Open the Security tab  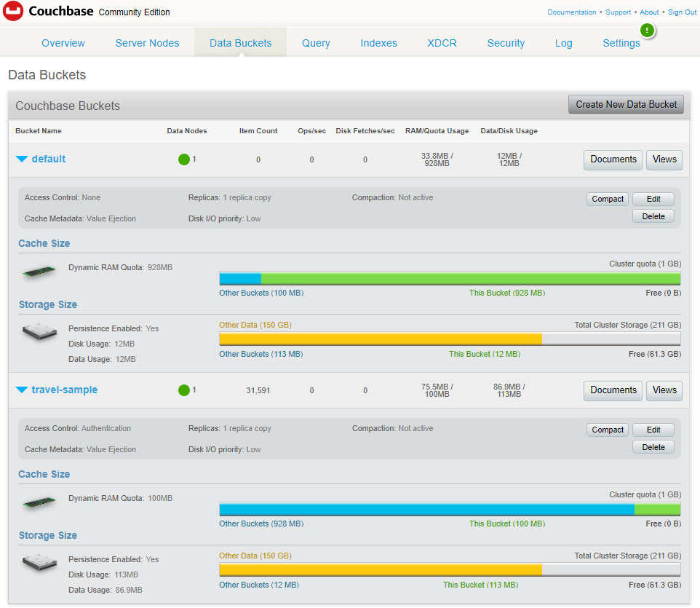tap(506, 43)
